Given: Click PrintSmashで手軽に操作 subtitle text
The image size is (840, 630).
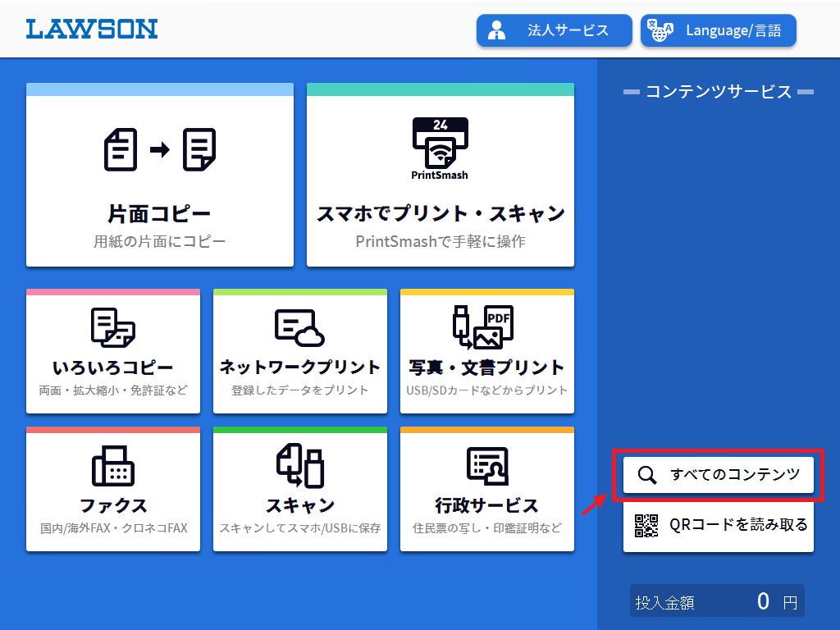Looking at the screenshot, I should pos(441,242).
